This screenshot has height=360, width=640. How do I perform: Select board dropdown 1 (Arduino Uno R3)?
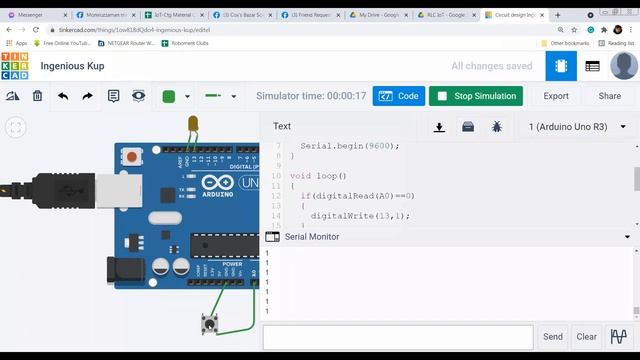(577, 127)
